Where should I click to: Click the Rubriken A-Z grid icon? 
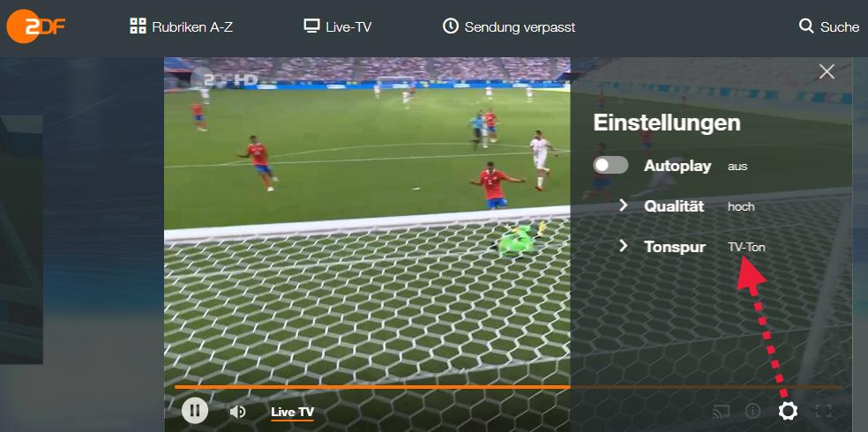138,26
